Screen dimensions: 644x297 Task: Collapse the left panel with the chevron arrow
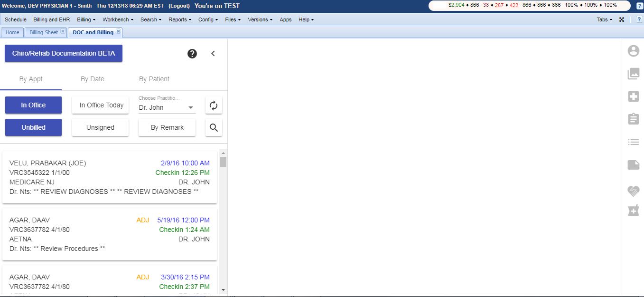(213, 54)
